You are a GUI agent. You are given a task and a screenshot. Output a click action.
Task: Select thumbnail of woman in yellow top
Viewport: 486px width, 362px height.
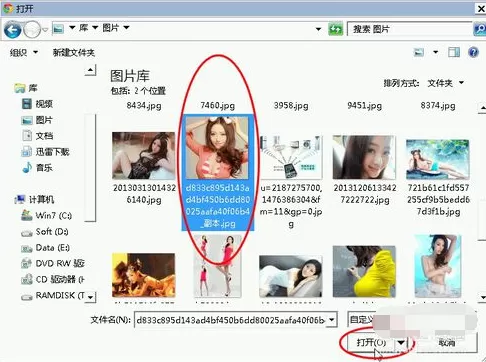tap(364, 271)
